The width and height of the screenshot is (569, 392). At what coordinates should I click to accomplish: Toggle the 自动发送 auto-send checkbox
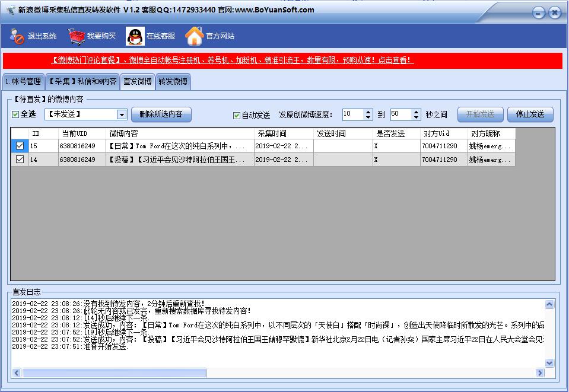[237, 115]
